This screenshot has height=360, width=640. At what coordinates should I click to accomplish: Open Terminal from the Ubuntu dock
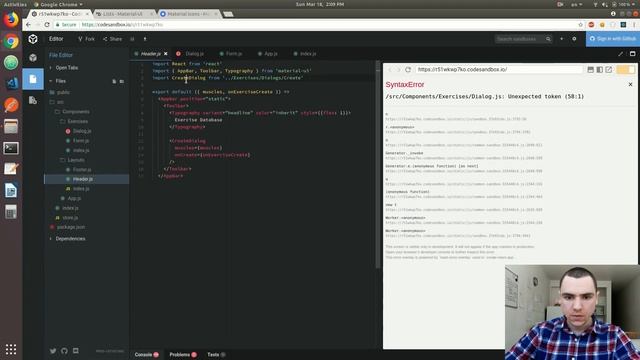pyautogui.click(x=11, y=148)
